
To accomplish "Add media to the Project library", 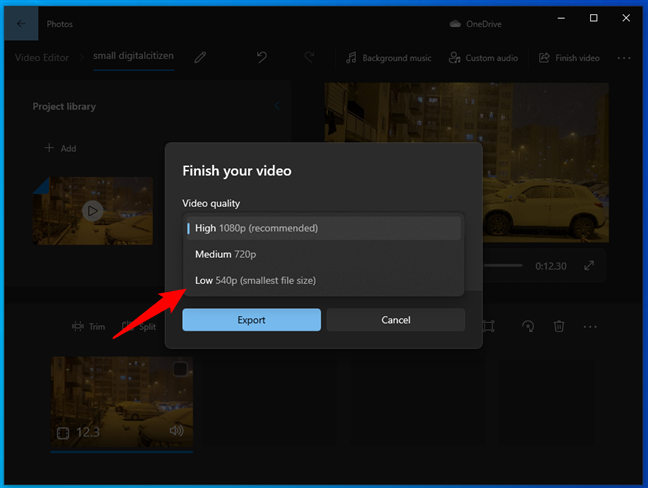I will click(x=60, y=148).
